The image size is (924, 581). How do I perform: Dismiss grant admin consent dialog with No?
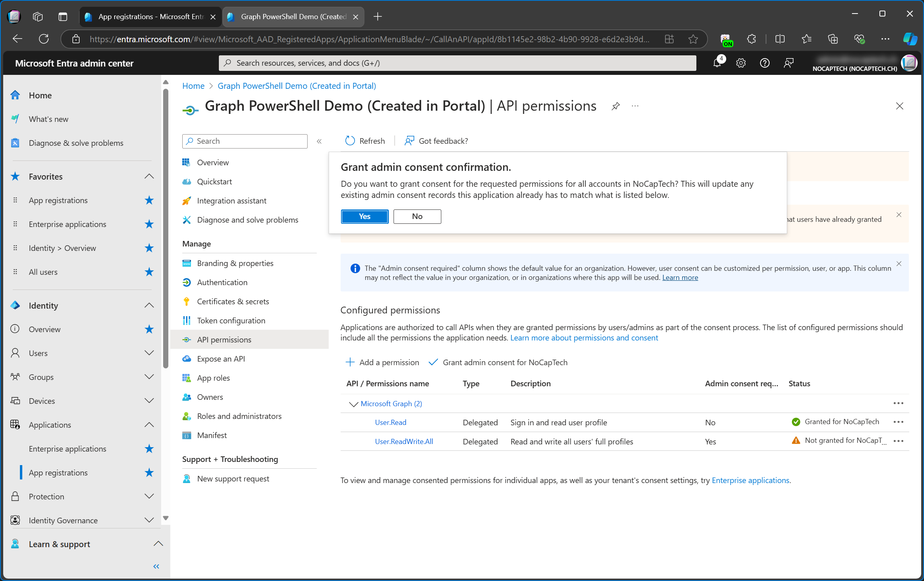click(417, 215)
